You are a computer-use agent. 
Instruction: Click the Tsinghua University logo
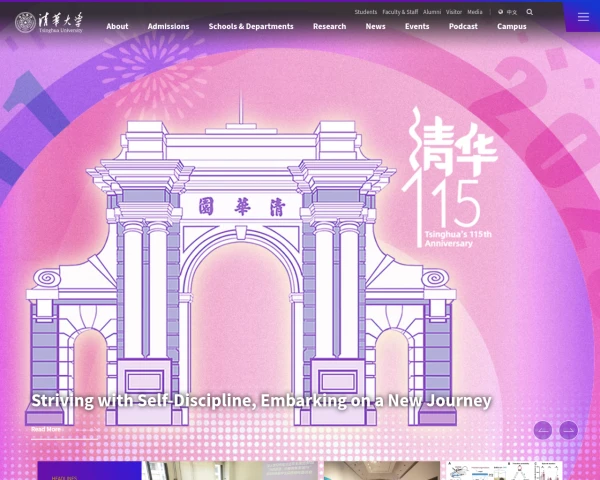pos(49,22)
